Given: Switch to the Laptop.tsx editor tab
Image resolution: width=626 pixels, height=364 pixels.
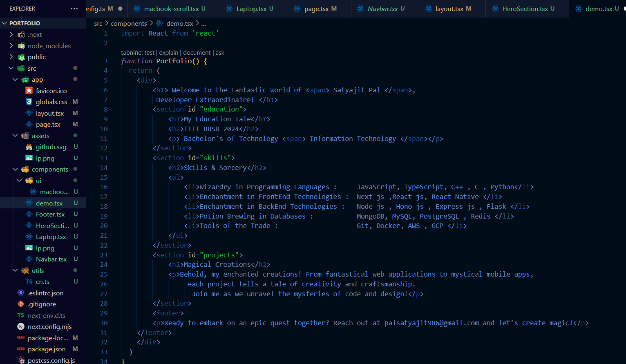Looking at the screenshot, I should 254,9.
